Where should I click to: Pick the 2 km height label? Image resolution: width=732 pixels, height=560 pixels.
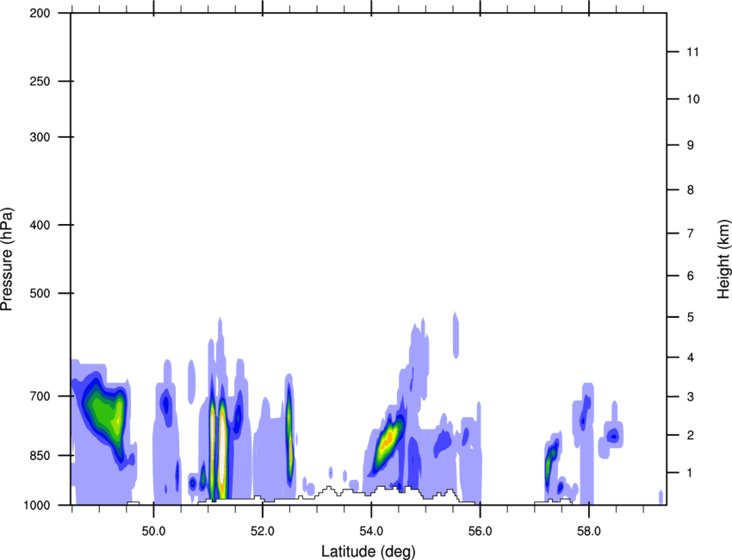[691, 435]
